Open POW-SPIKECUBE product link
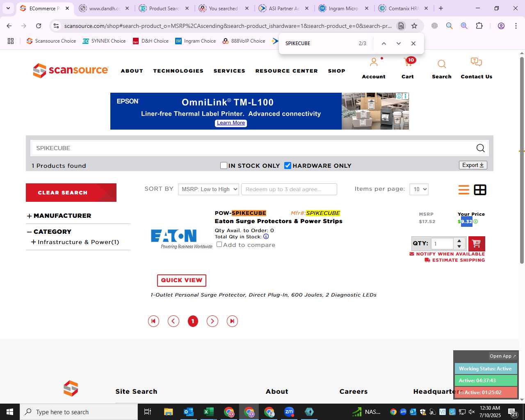 pyautogui.click(x=240, y=213)
